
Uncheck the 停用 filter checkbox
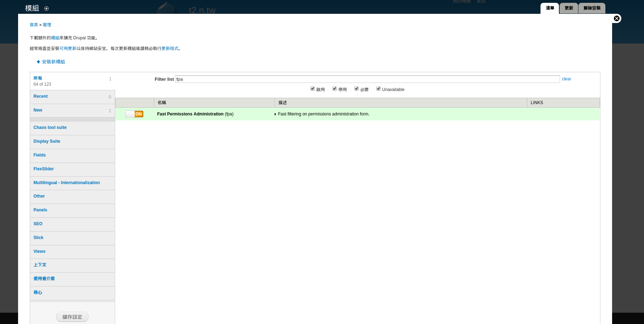[x=335, y=89]
